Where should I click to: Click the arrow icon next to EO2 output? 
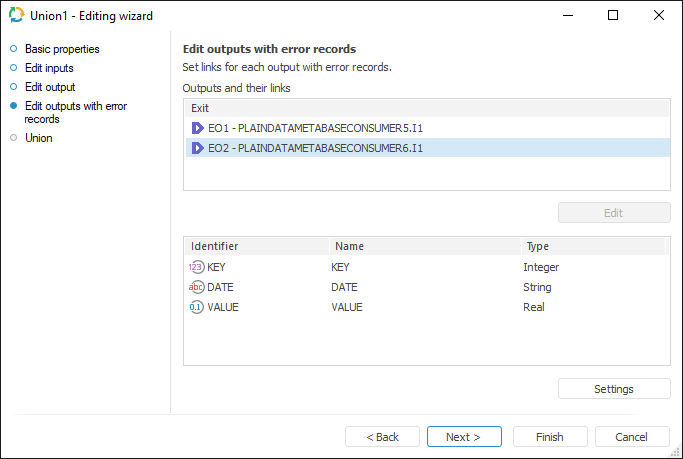tap(198, 148)
